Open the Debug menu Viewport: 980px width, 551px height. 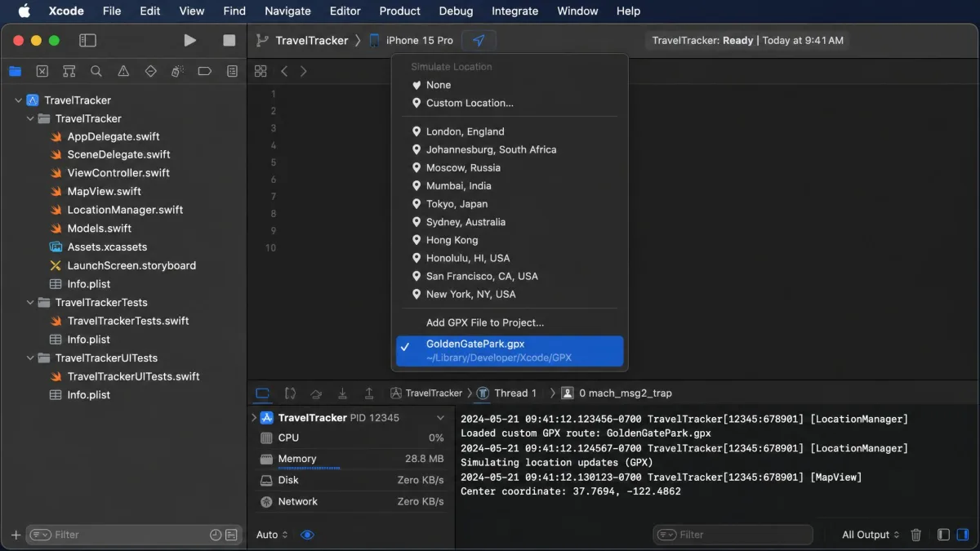[456, 11]
